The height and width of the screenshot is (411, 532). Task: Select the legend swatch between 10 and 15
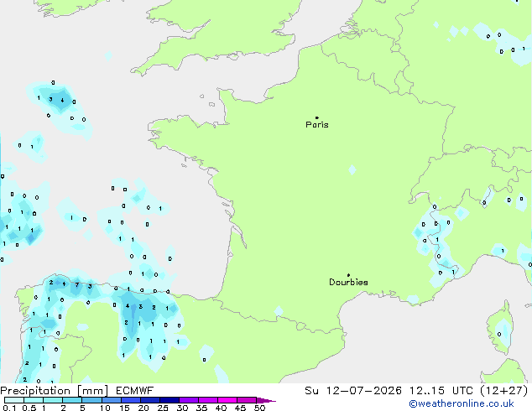[111, 400]
